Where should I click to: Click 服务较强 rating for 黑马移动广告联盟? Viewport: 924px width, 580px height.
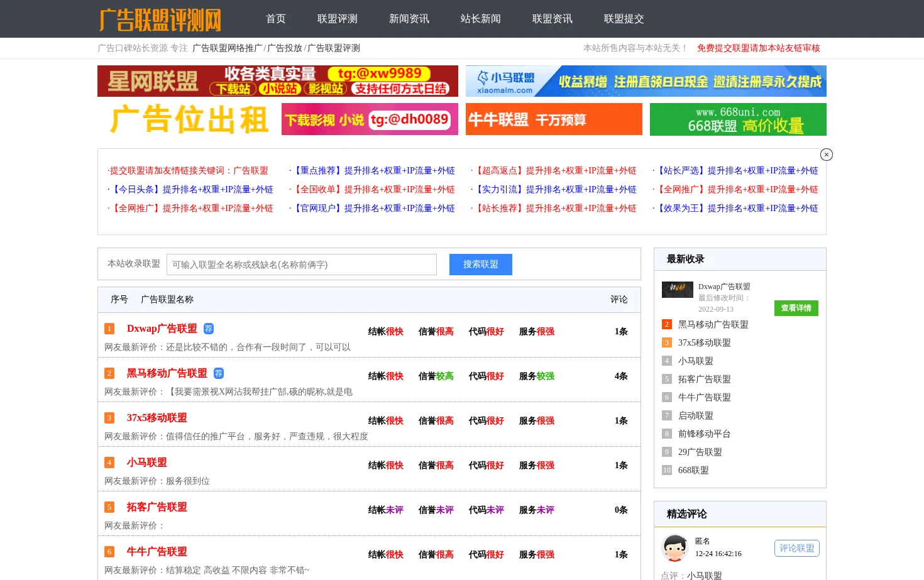tap(537, 376)
